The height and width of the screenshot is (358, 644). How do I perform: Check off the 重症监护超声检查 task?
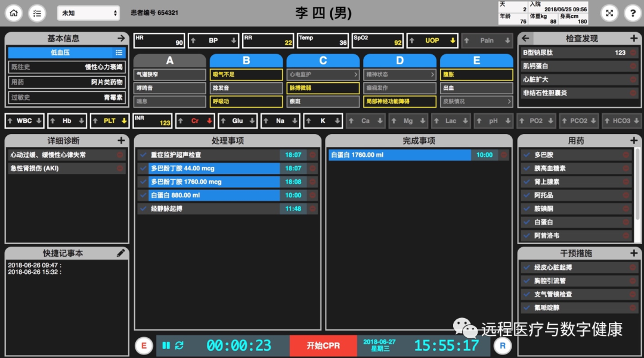click(143, 155)
